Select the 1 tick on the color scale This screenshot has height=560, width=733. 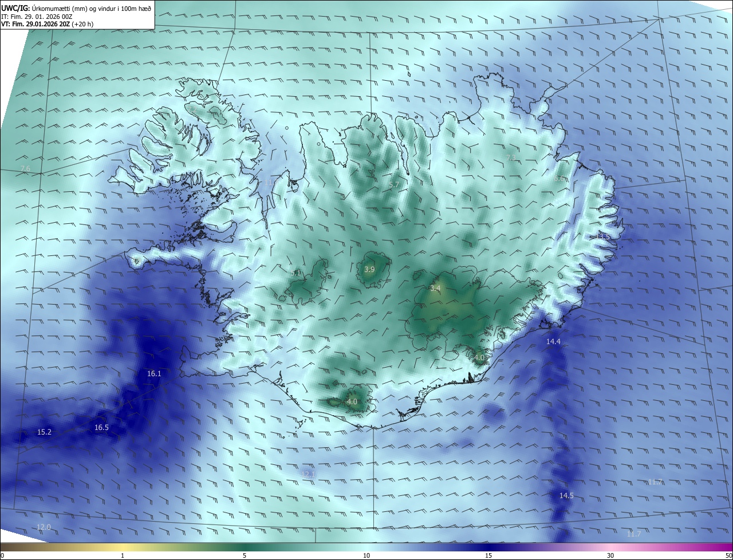[123, 555]
